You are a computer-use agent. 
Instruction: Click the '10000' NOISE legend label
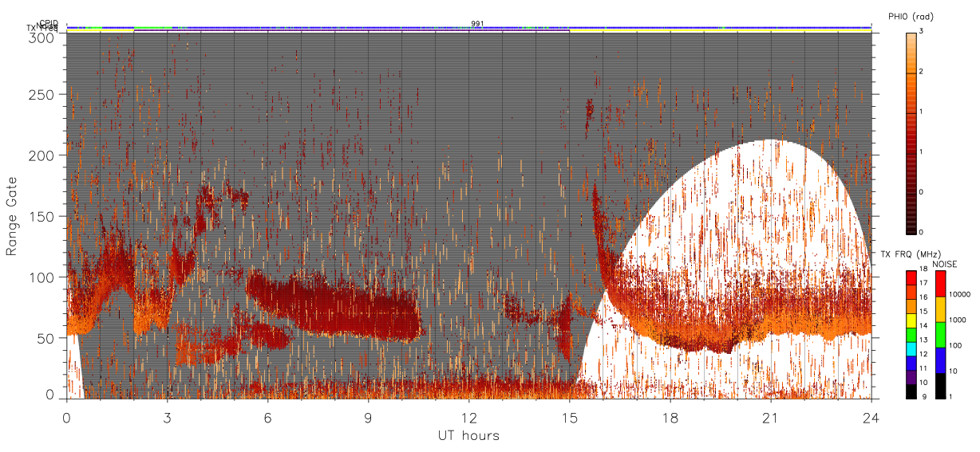[x=959, y=294]
